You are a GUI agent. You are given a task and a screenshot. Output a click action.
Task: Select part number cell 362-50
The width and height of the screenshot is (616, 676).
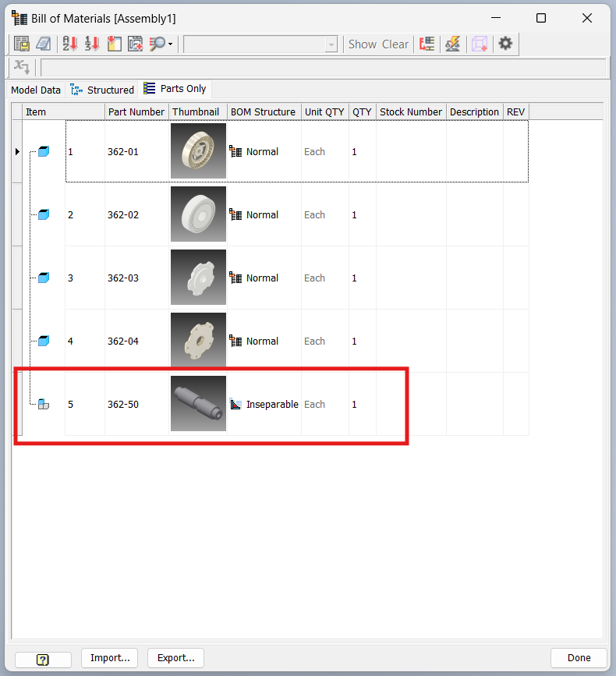(136, 405)
